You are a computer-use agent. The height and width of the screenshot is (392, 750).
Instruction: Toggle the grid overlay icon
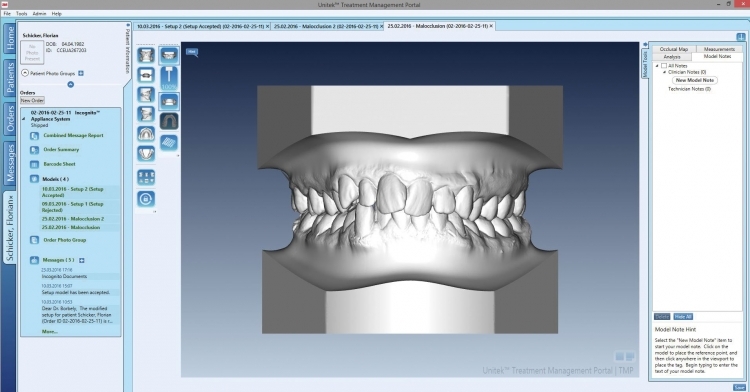tap(169, 142)
